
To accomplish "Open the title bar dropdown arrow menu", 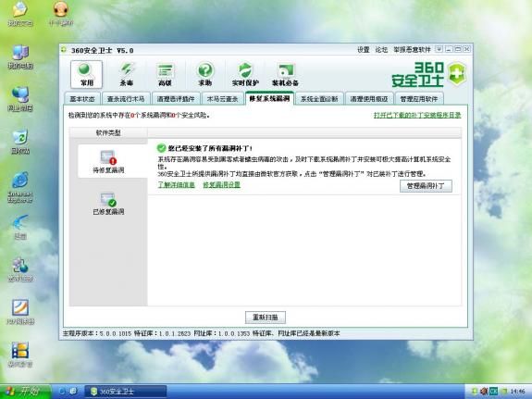I will [439, 49].
